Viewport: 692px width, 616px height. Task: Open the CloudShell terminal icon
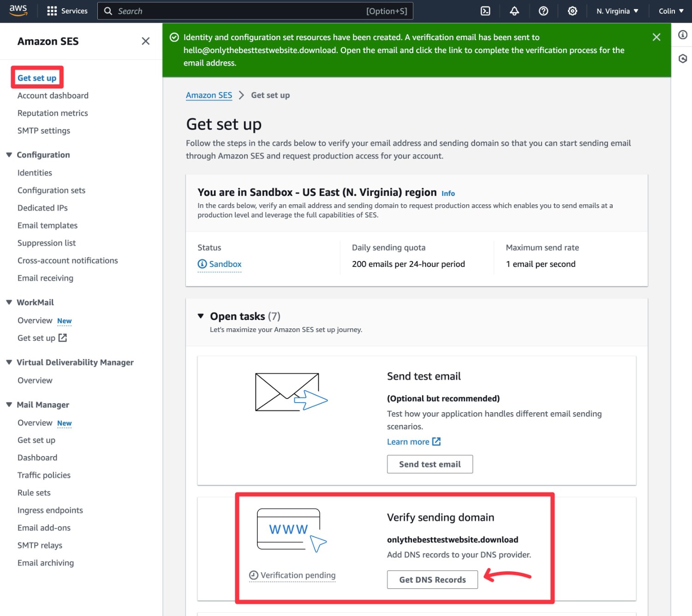[x=485, y=11]
